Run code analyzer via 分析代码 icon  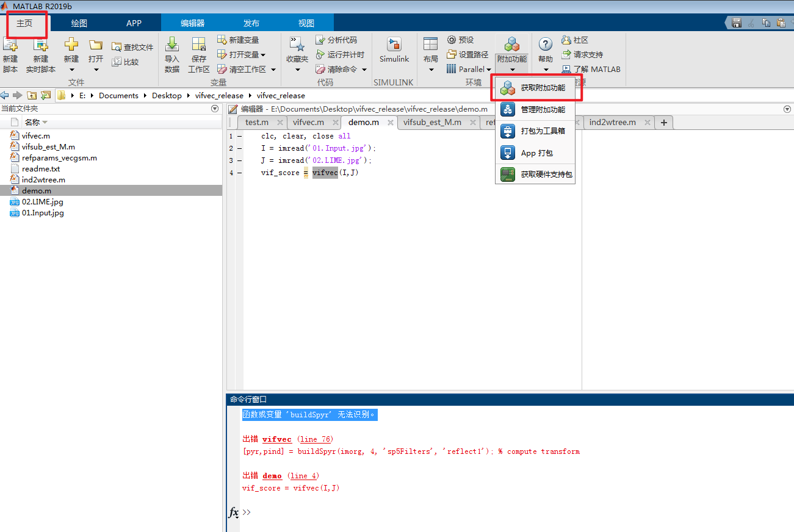pos(320,39)
